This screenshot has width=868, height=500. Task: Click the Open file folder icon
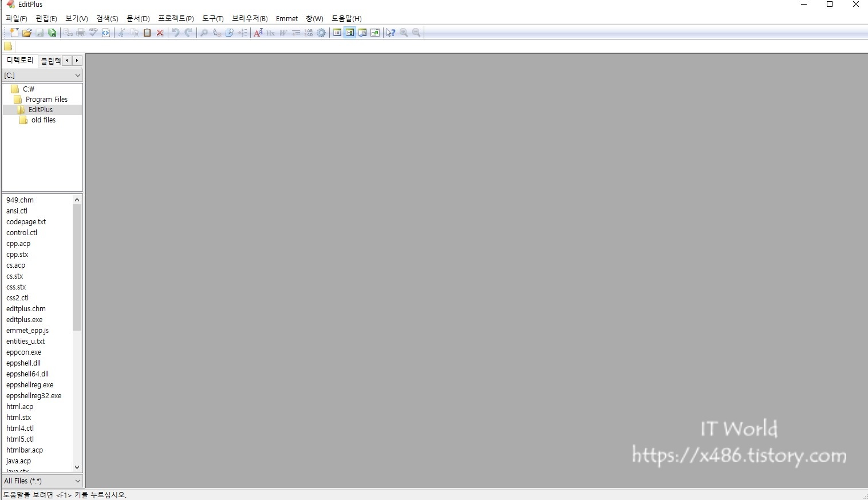tap(27, 33)
